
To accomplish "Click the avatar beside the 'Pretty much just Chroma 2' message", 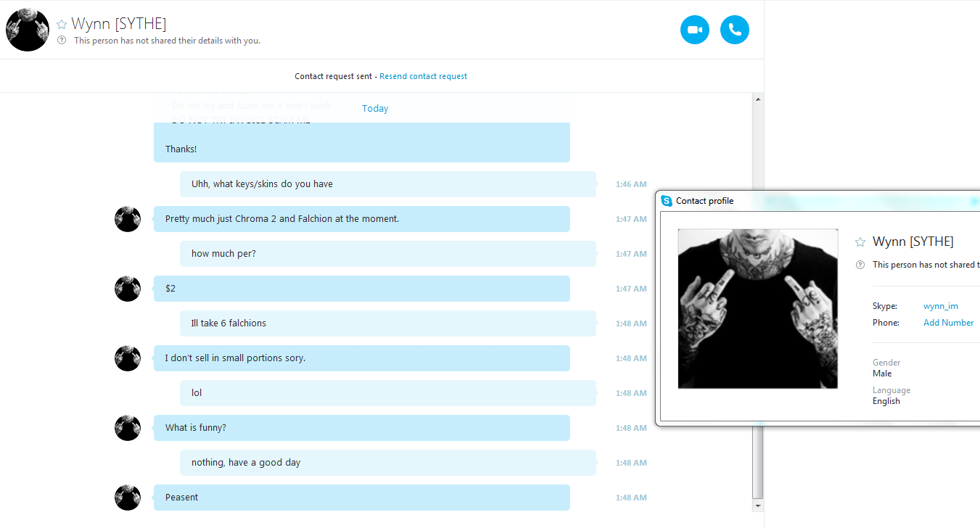I will coord(128,219).
